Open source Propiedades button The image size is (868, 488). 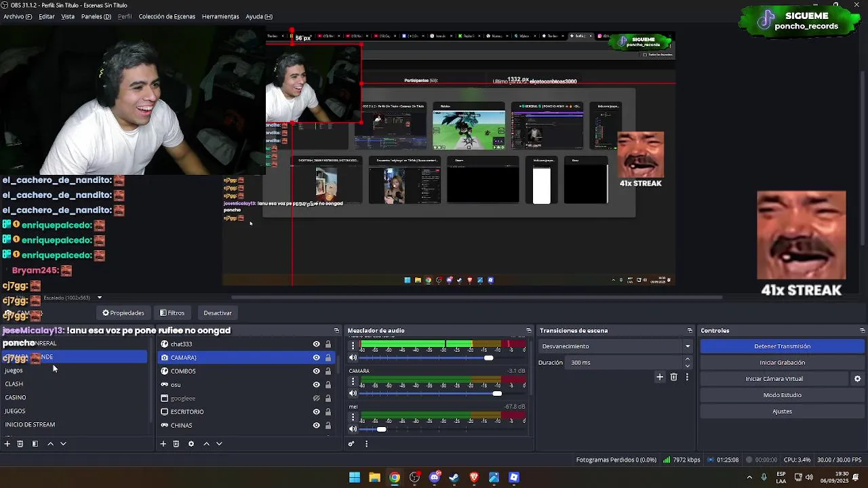[123, 313]
